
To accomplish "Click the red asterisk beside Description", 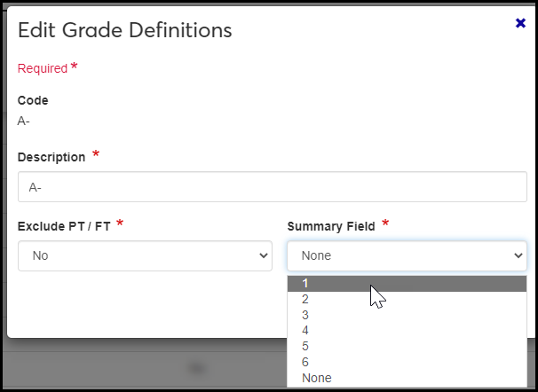I will tap(96, 155).
